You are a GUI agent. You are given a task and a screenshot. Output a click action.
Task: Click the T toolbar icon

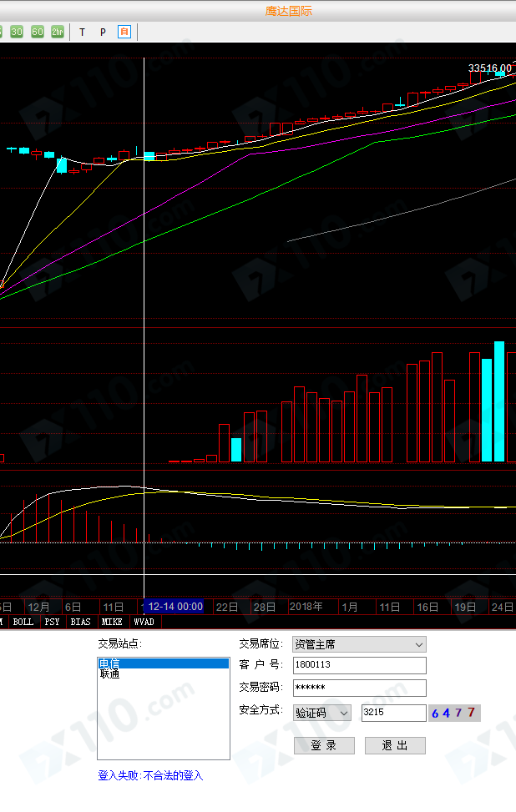[x=82, y=33]
